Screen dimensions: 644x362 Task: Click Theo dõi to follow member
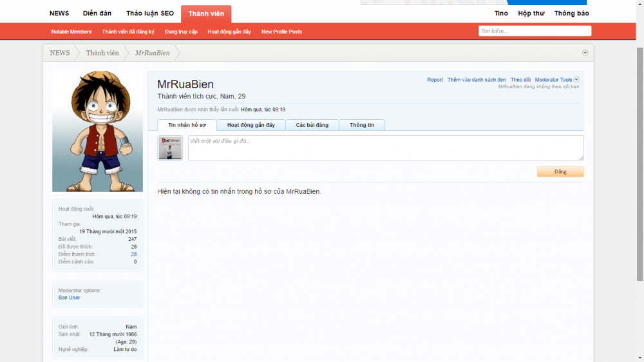[520, 80]
